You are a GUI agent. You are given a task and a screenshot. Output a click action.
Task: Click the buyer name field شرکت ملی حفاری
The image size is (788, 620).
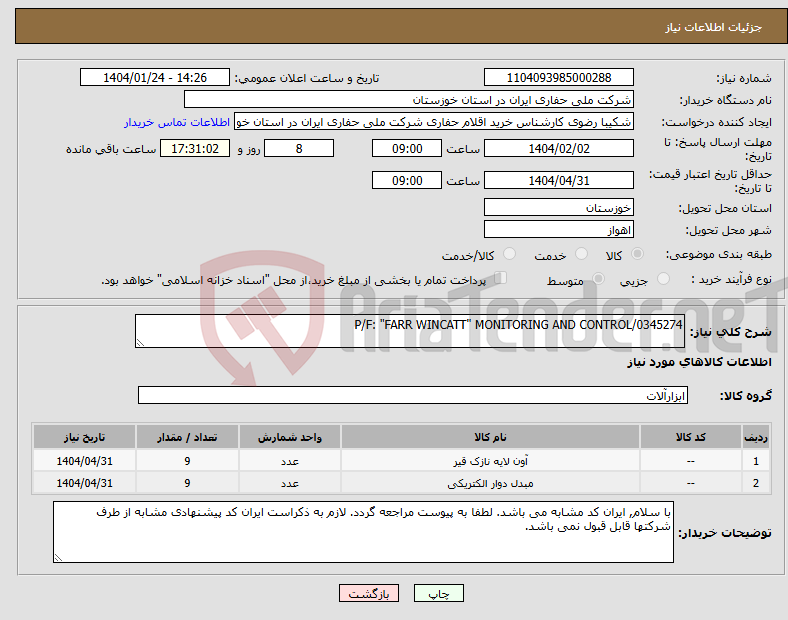click(409, 99)
